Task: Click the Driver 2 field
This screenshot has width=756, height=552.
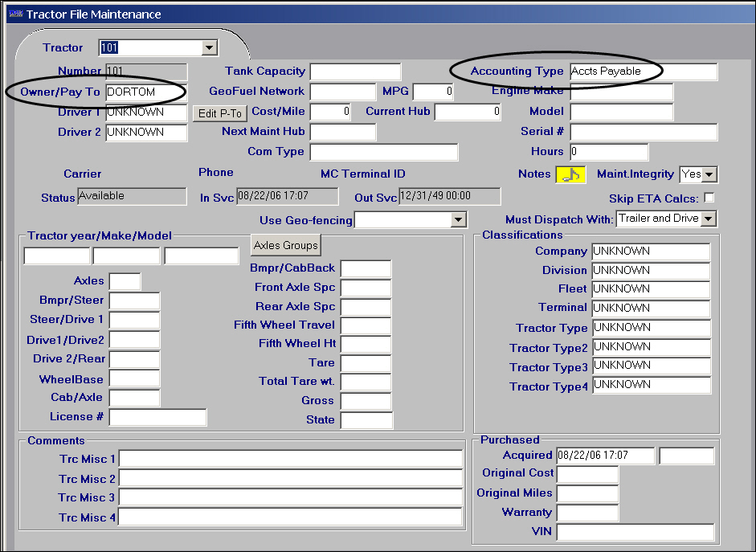Action: [x=146, y=133]
